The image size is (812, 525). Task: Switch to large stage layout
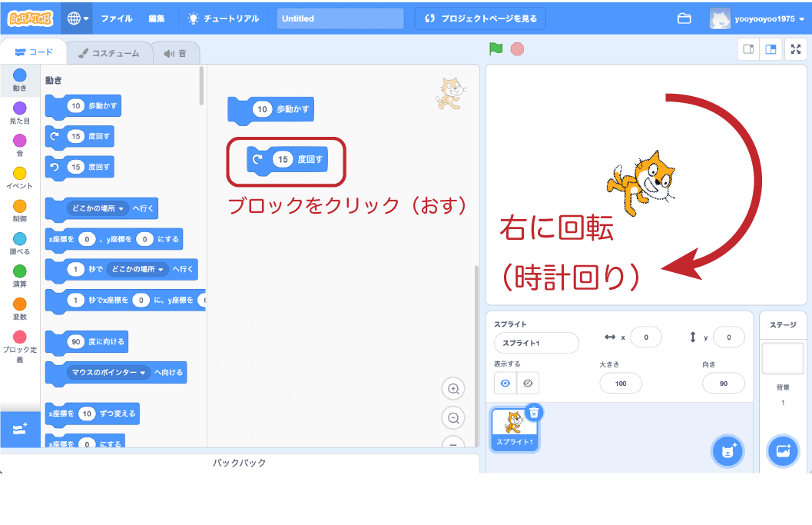tap(771, 49)
